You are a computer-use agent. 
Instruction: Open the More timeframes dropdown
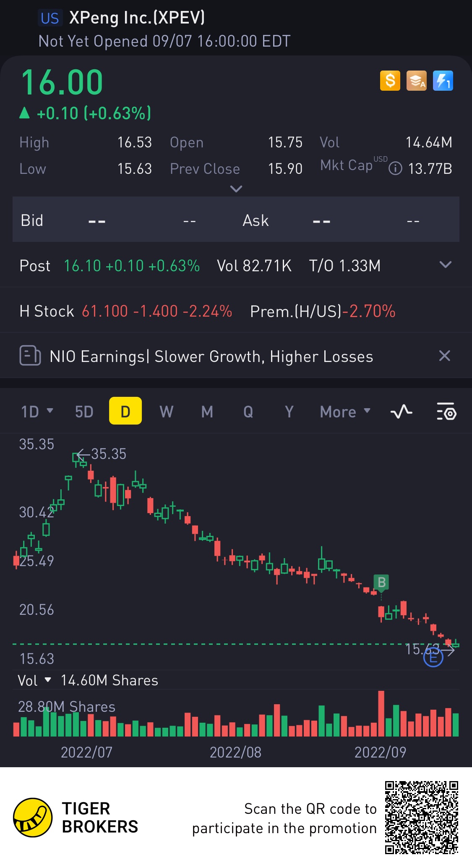[x=345, y=412]
